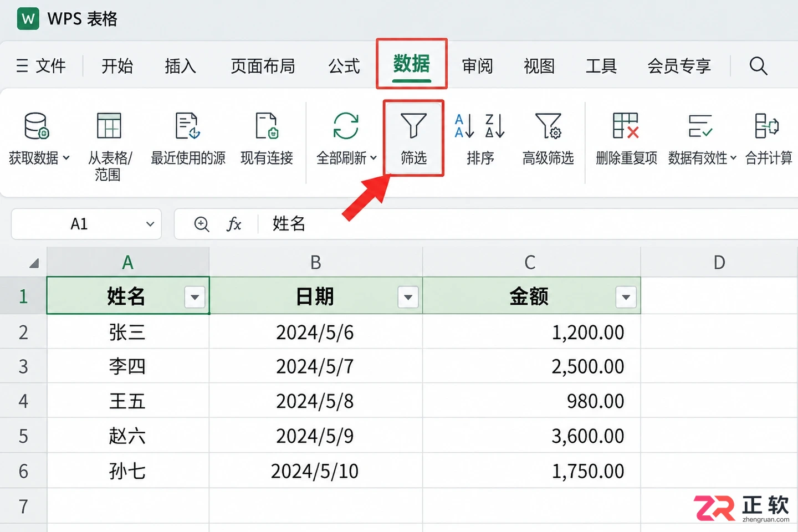The image size is (798, 532).
Task: Open the 日期 column filter dropdown
Action: click(x=408, y=297)
